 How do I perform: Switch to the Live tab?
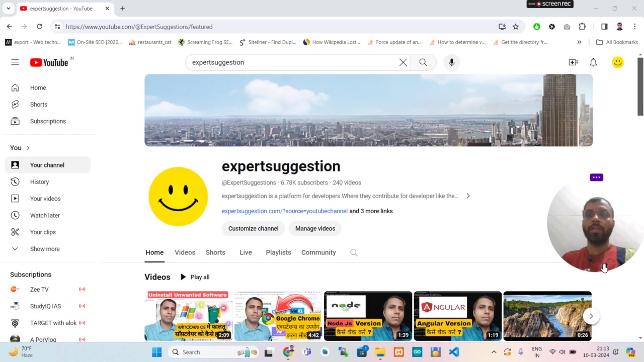246,252
